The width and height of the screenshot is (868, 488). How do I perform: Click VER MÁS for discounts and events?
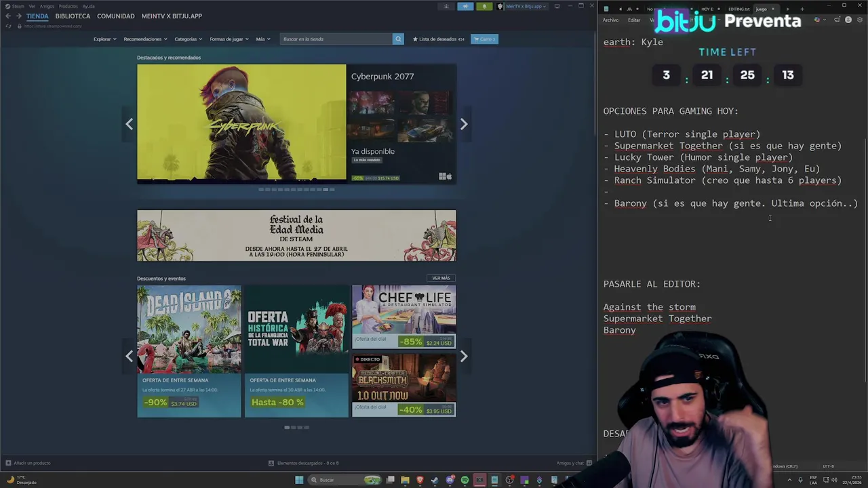click(441, 278)
